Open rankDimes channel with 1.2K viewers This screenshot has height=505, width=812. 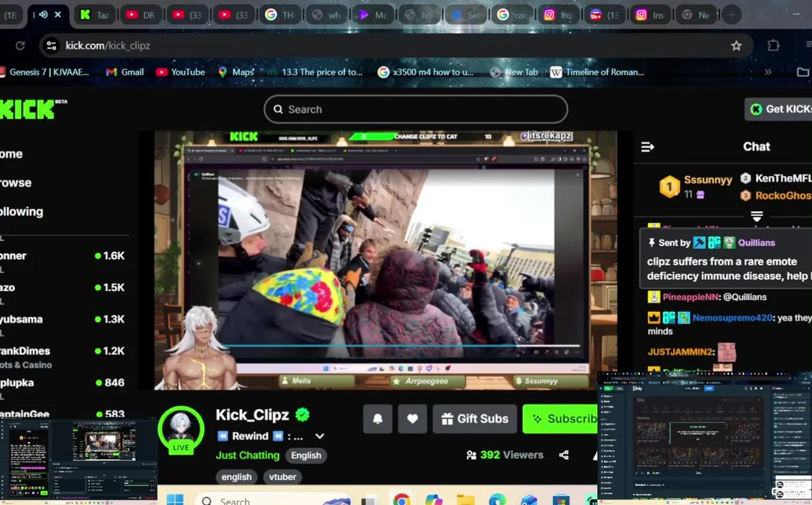63,356
